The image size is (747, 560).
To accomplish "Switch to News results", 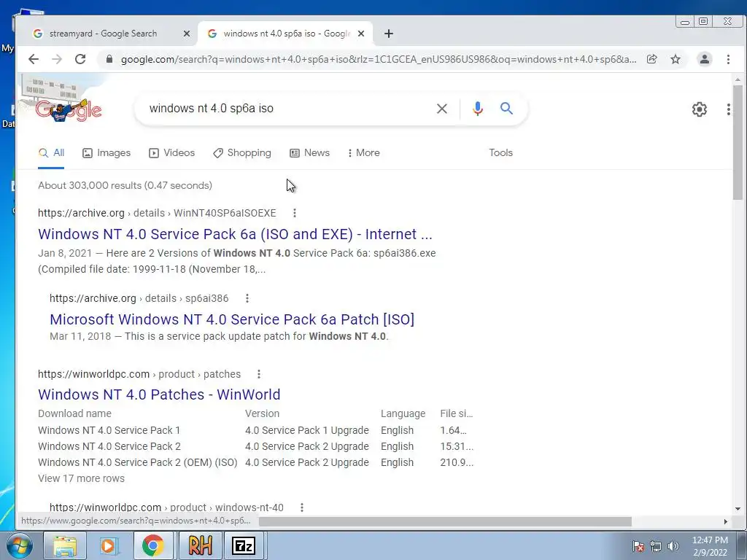I will pos(309,153).
